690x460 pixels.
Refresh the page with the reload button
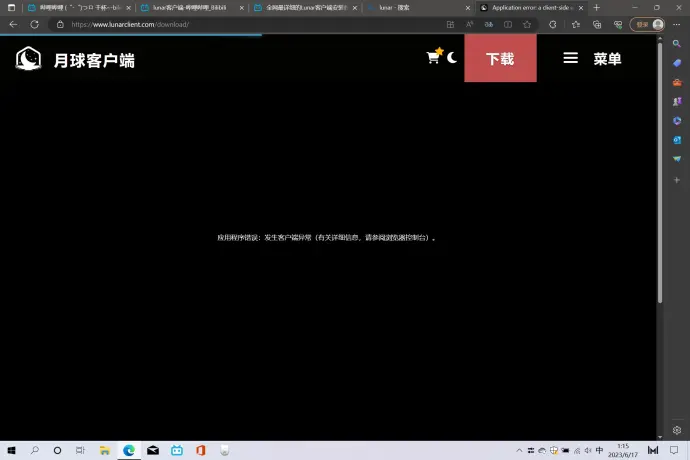34,24
